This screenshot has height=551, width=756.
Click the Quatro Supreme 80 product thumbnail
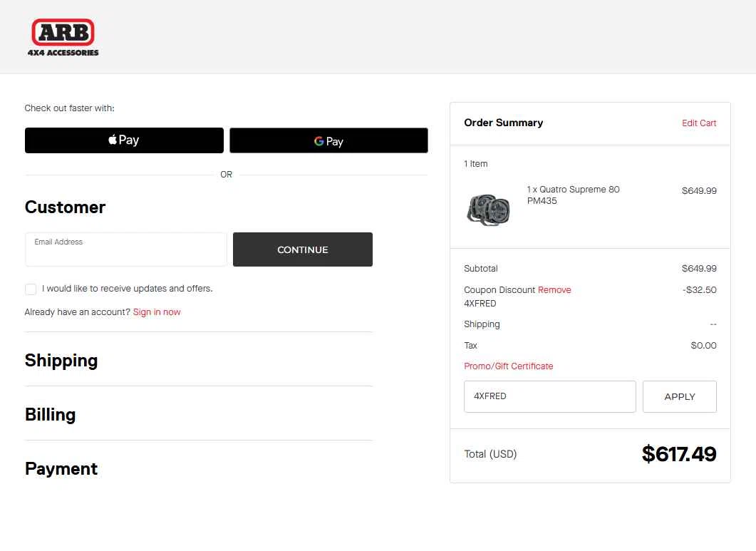click(488, 210)
